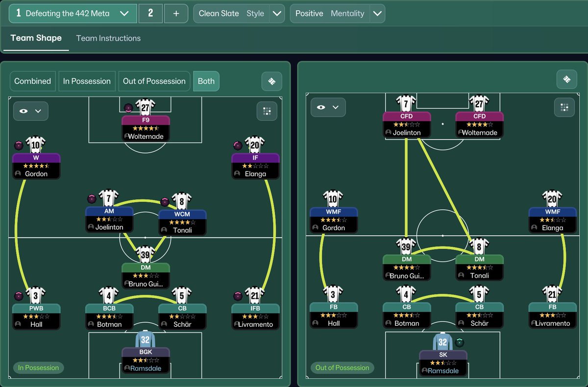Viewport: 588px width, 387px height.
Task: Click AM role label above Joelinton
Action: 109,211
